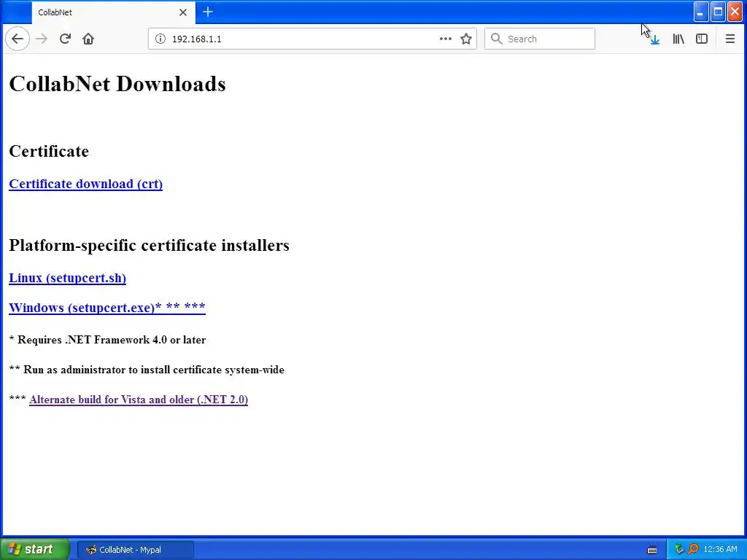Open Alternate build for Vista link

click(139, 400)
